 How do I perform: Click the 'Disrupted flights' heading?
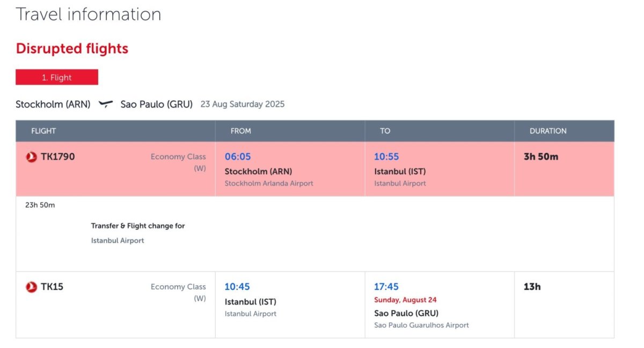point(72,49)
